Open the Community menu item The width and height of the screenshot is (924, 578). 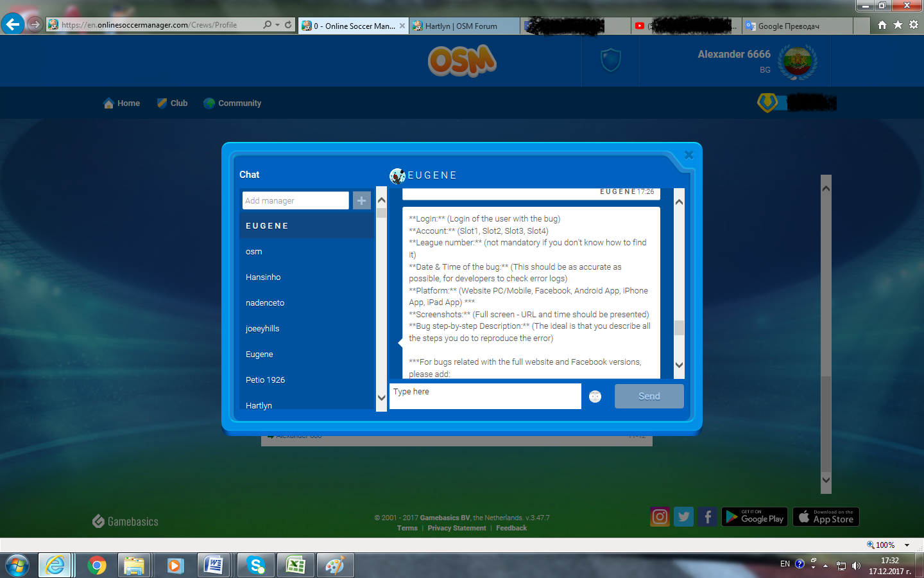232,103
